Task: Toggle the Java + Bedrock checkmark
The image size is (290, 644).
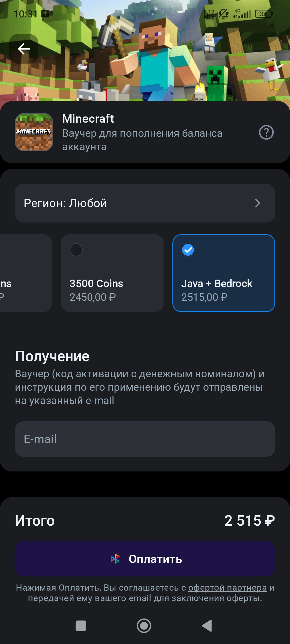Action: tap(188, 250)
